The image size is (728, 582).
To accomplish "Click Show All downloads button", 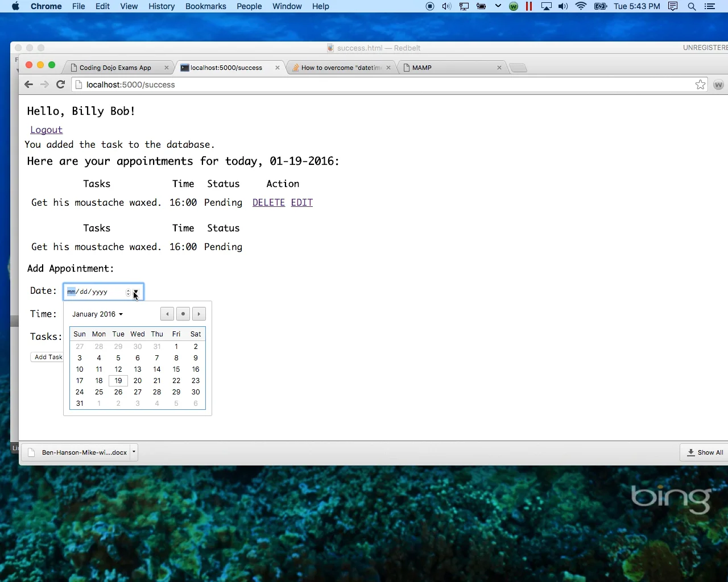I will pyautogui.click(x=705, y=452).
